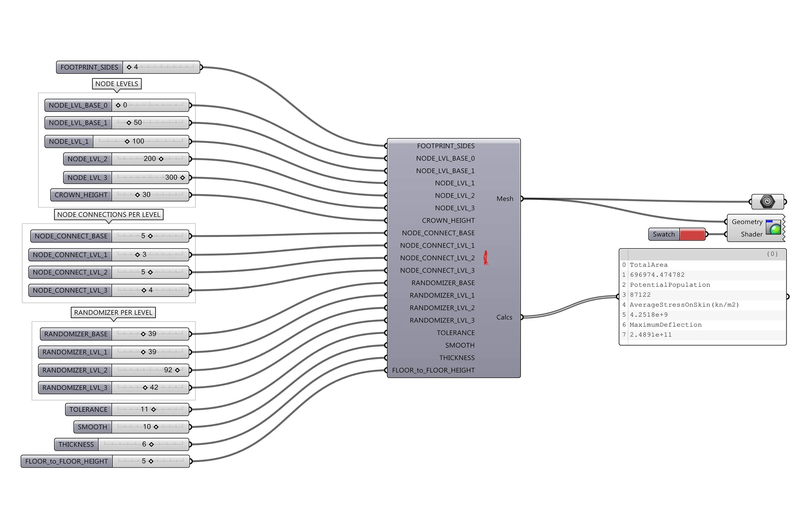
Task: Select NODE CONNECTIONS PER LEVEL group label
Action: coord(108,214)
